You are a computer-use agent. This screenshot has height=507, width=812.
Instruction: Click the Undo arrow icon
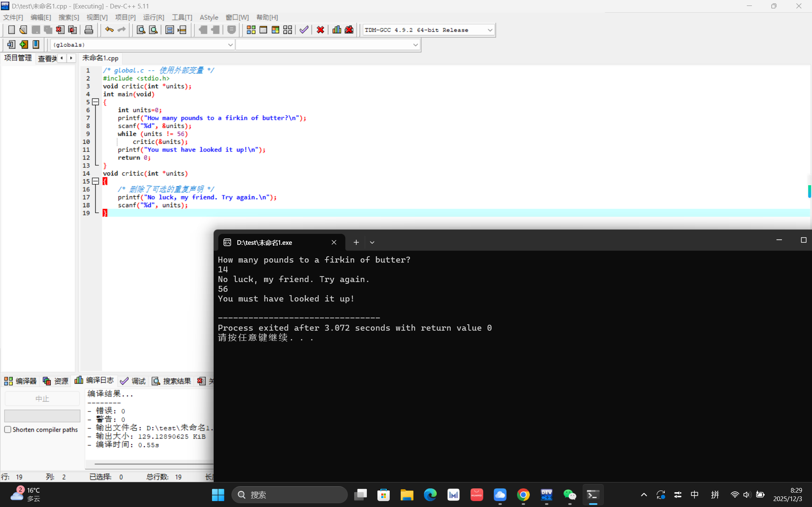(x=109, y=30)
